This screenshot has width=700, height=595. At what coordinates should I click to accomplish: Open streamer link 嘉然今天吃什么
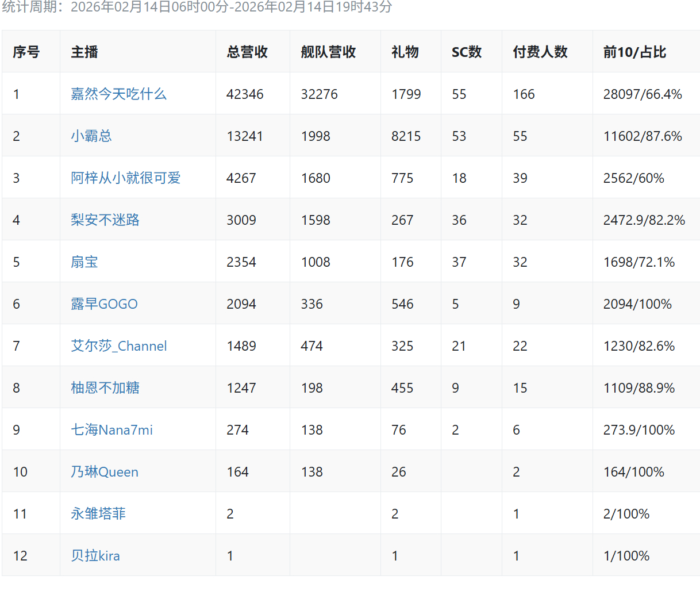(118, 94)
